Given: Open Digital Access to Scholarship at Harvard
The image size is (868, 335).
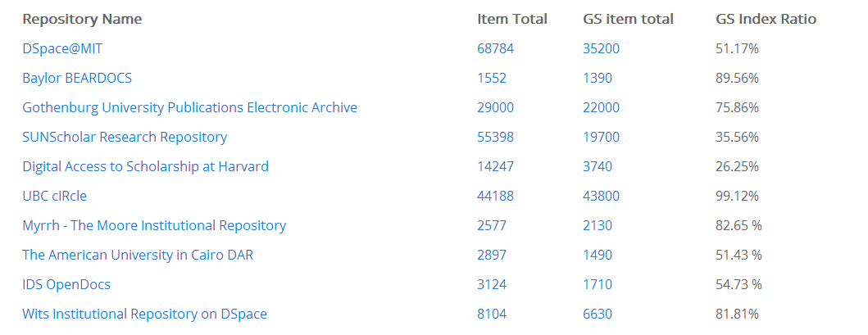Looking at the screenshot, I should click(x=145, y=166).
